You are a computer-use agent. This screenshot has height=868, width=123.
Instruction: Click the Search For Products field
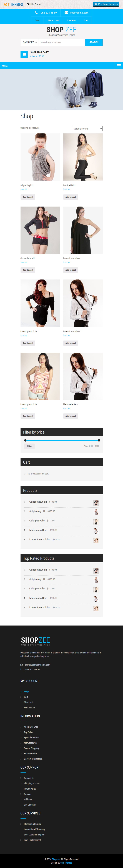(62, 42)
